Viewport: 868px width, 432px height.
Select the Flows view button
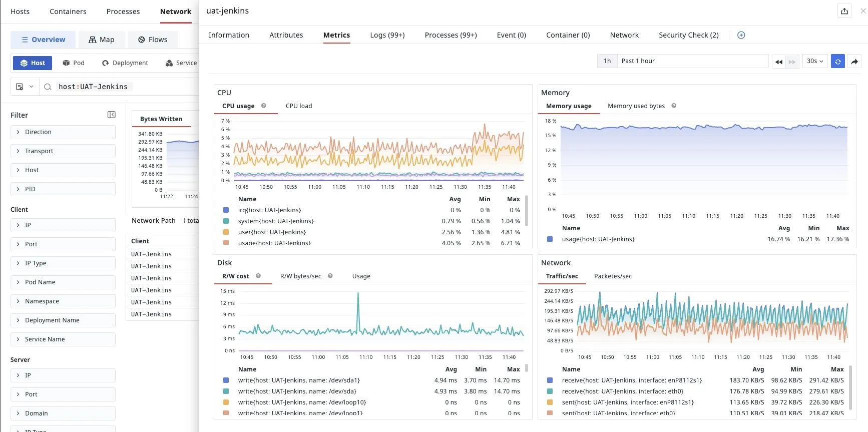(x=153, y=40)
